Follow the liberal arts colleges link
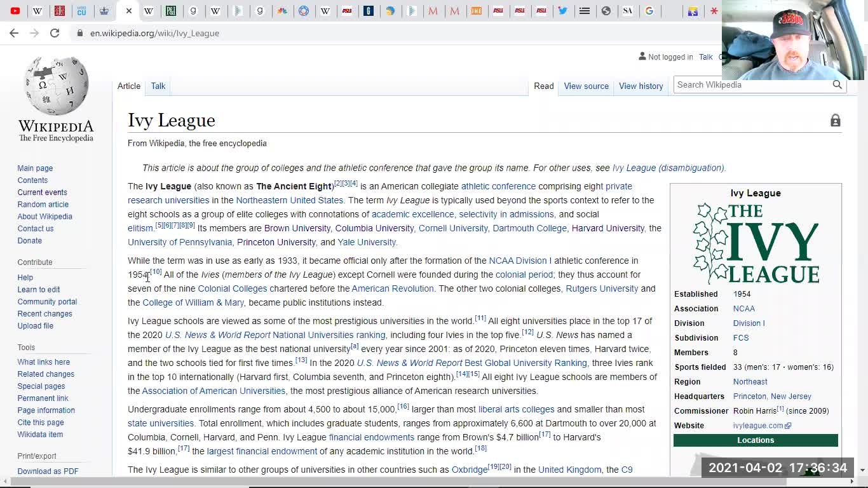The image size is (868, 488). pos(516,409)
